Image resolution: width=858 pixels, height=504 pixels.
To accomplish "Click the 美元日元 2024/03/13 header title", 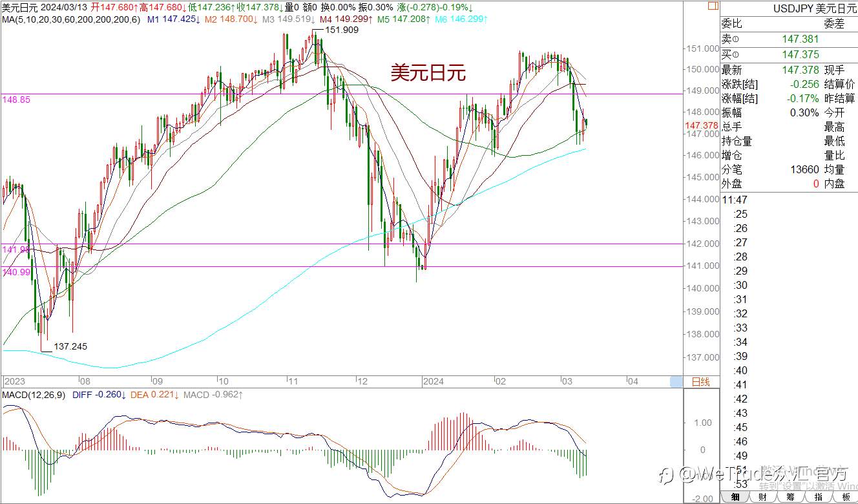I will [45, 7].
